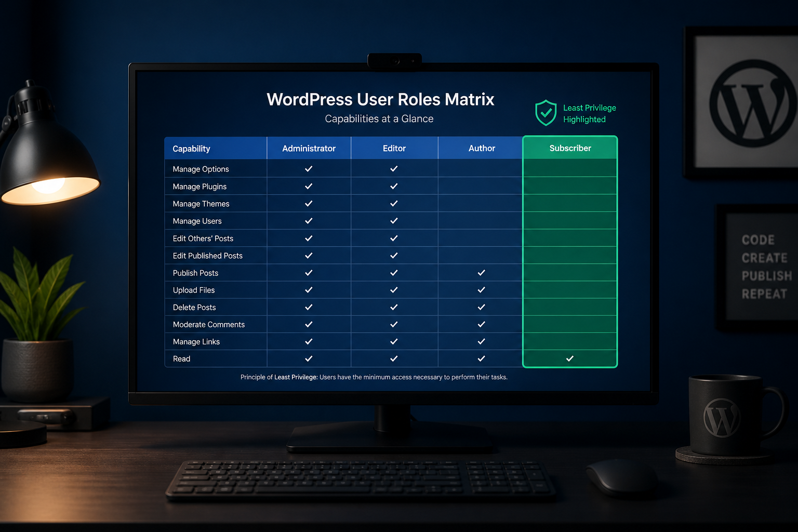The image size is (798, 532).
Task: Click Editor checkmark in Moderate Comments row
Action: click(x=394, y=324)
